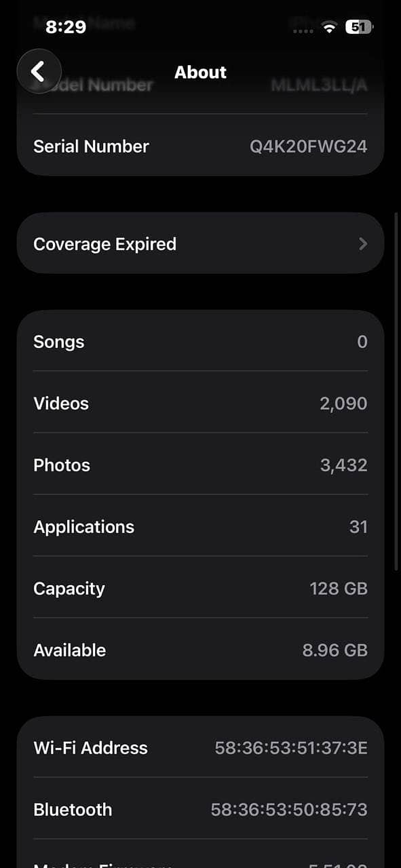Image resolution: width=401 pixels, height=868 pixels.
Task: Tap the Bluetooth address value
Action: click(289, 810)
